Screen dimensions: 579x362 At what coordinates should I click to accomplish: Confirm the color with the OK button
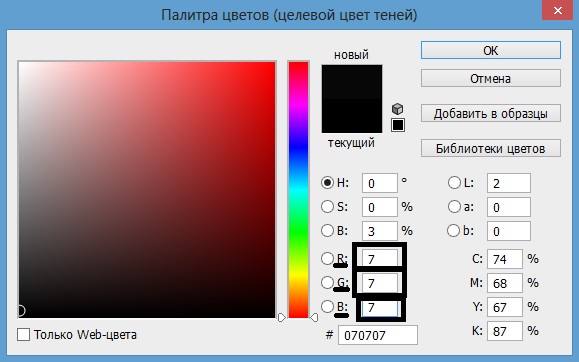click(491, 50)
